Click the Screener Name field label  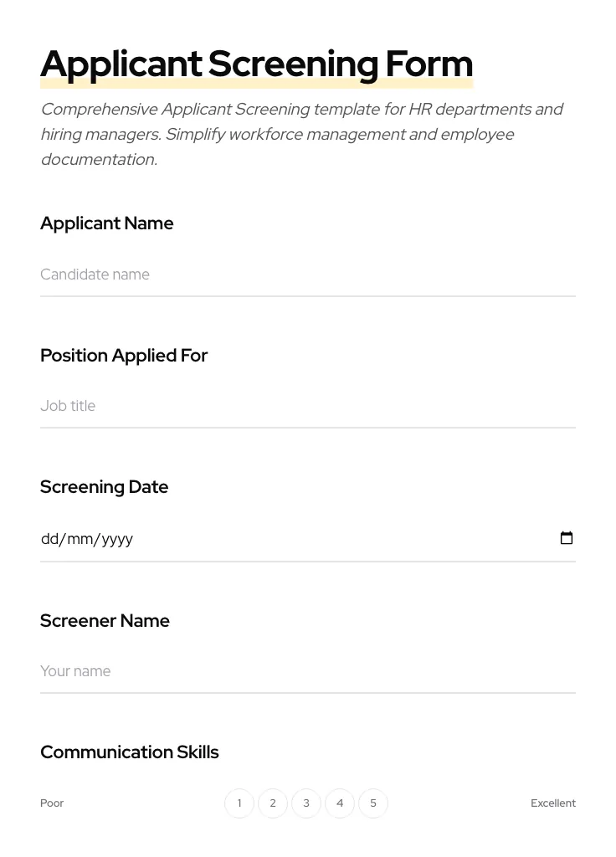pos(105,620)
